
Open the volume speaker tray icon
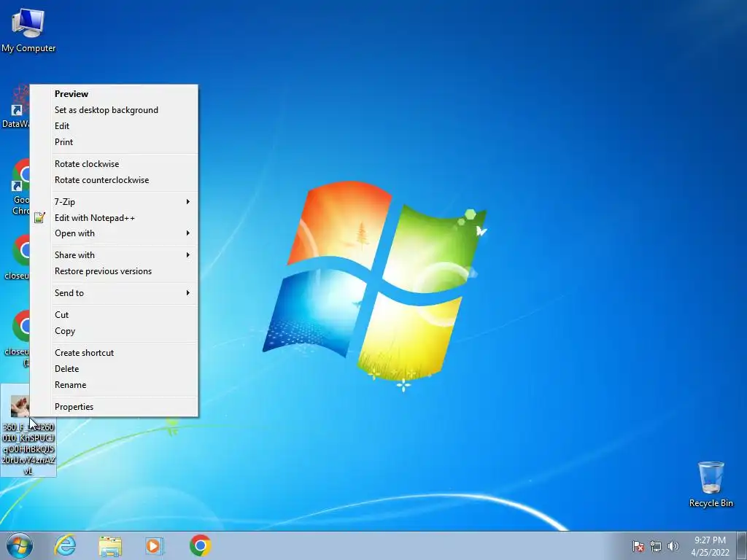pyautogui.click(x=673, y=546)
